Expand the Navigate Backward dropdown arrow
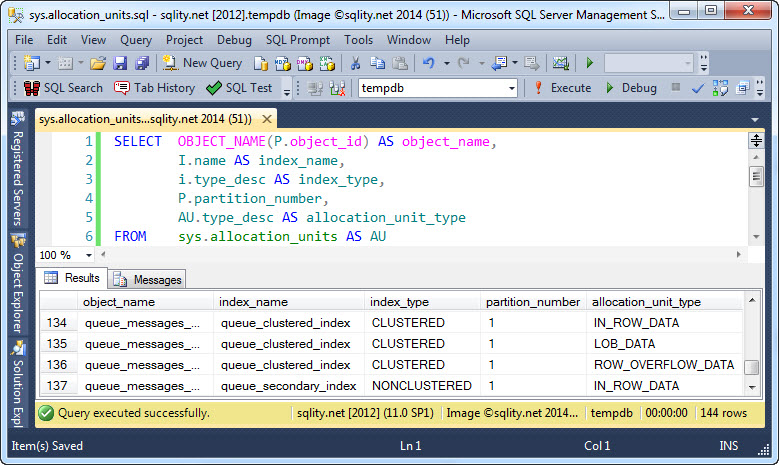 click(x=515, y=63)
